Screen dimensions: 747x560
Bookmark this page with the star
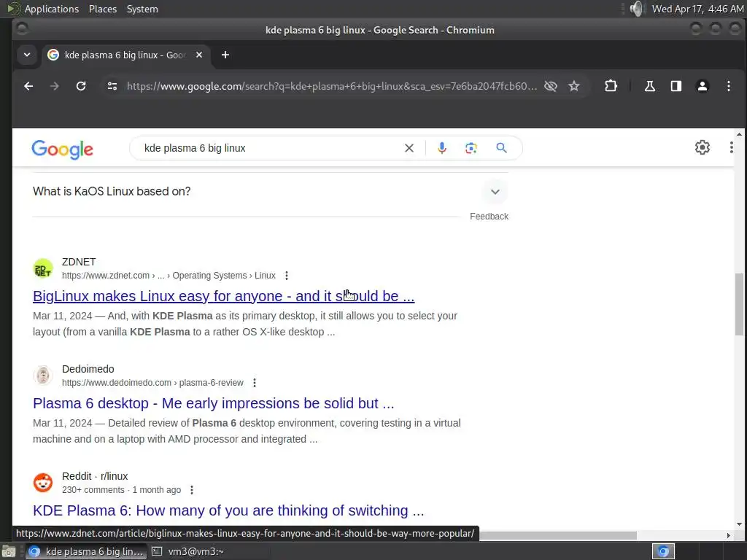pyautogui.click(x=574, y=86)
